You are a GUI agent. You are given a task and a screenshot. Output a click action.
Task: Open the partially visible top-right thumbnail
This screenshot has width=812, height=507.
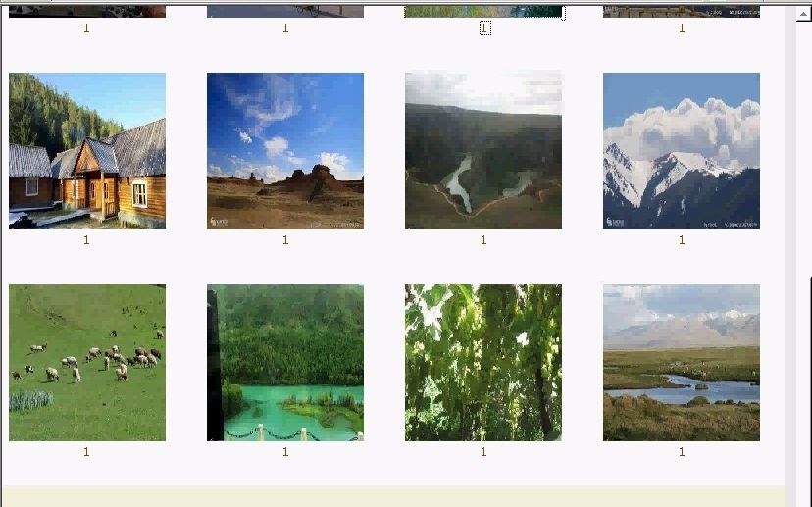click(x=682, y=12)
